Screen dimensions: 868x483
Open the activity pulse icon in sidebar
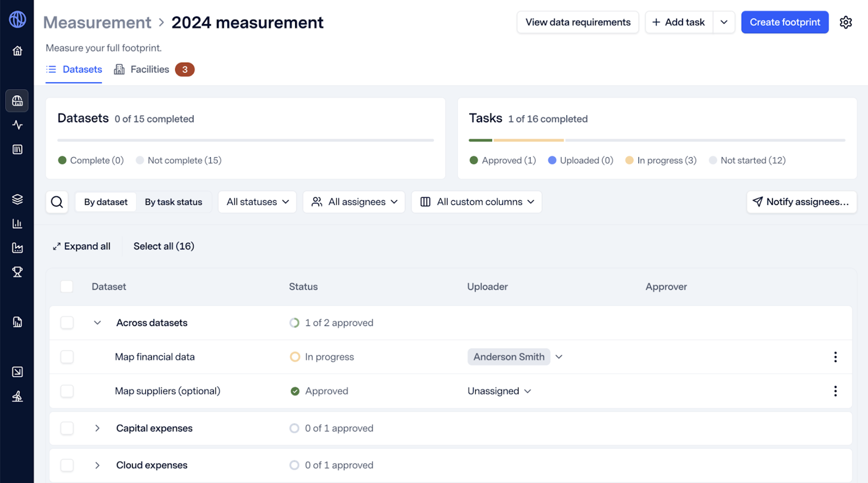tap(17, 125)
